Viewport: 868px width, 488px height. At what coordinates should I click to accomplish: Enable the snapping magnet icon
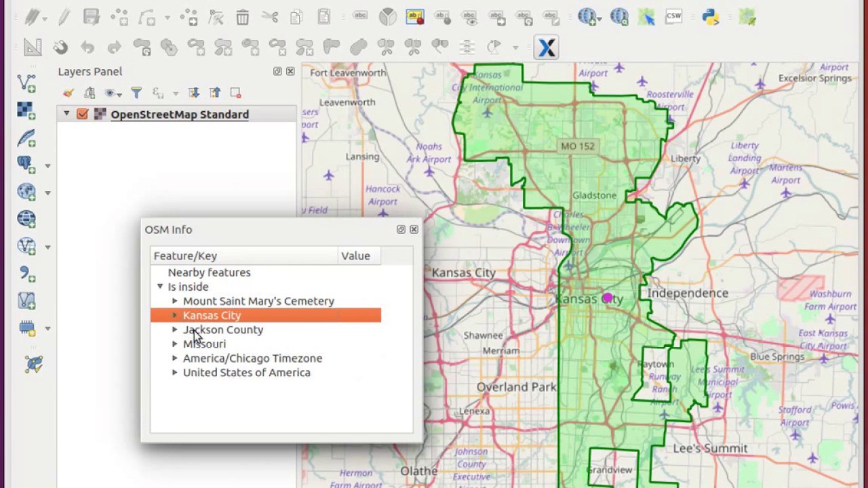[x=60, y=47]
